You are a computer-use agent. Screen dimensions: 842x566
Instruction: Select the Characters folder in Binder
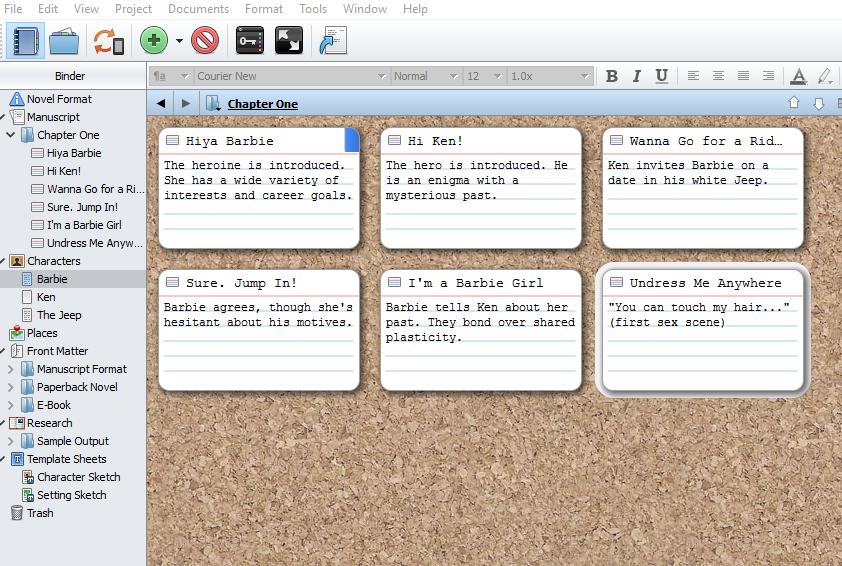pyautogui.click(x=54, y=261)
